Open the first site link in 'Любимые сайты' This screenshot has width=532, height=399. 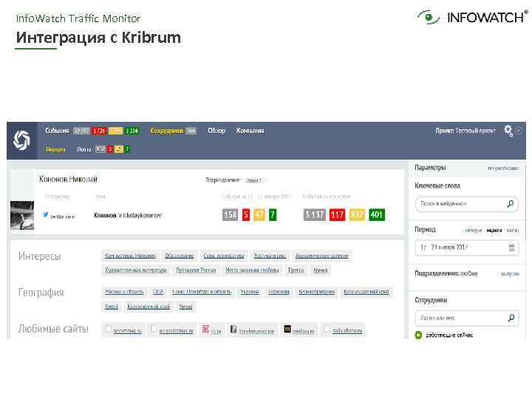(127, 331)
